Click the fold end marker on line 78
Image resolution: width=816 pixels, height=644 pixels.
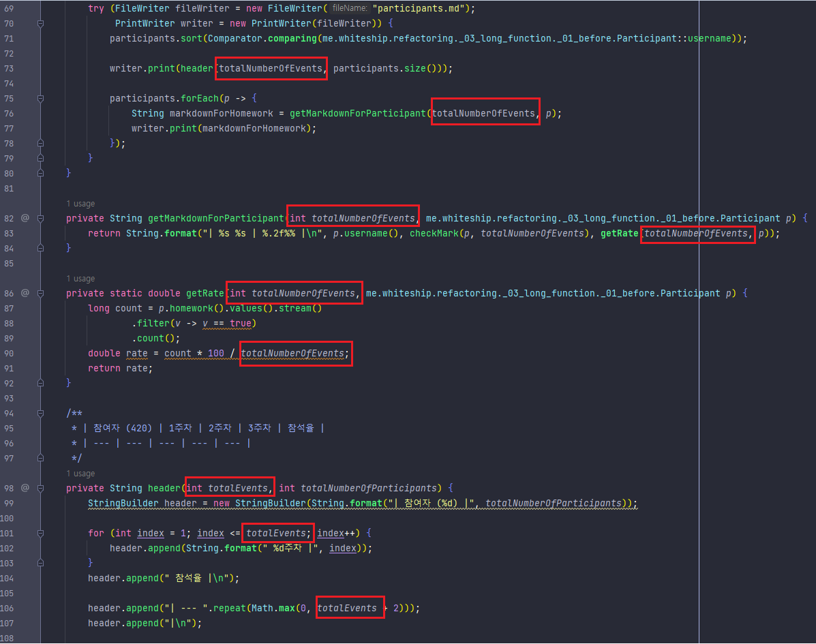tap(41, 143)
